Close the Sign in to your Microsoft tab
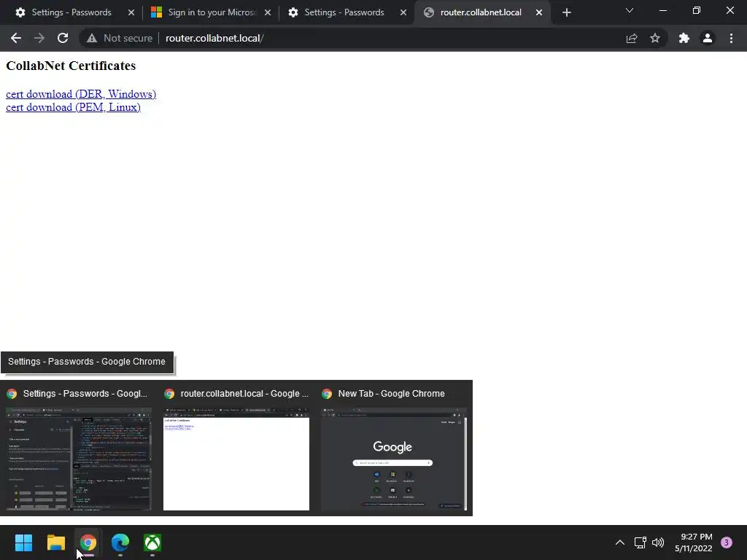 (268, 12)
